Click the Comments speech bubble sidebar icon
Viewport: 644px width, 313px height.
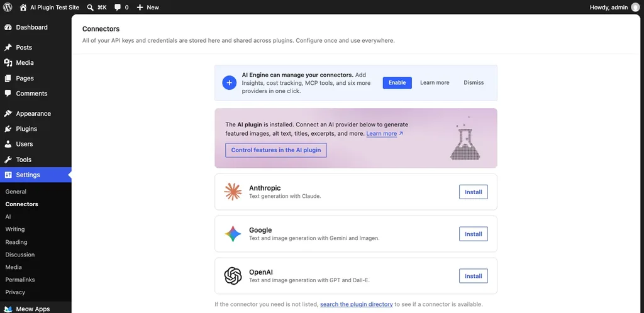pos(8,93)
